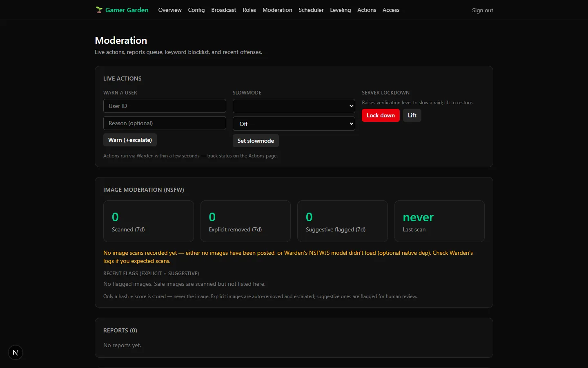The height and width of the screenshot is (368, 588).
Task: Go to the Overview page
Action: pyautogui.click(x=170, y=10)
